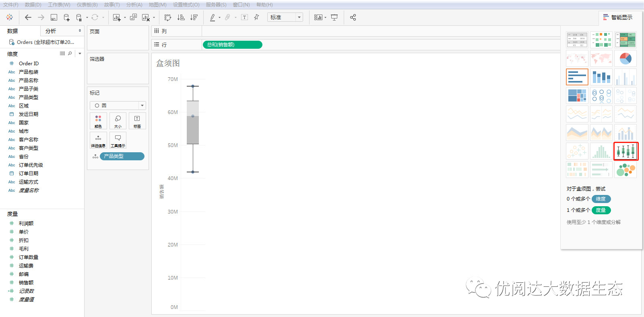Choose the histogram chart in Show Me
The width and height of the screenshot is (644, 317).
(x=601, y=151)
